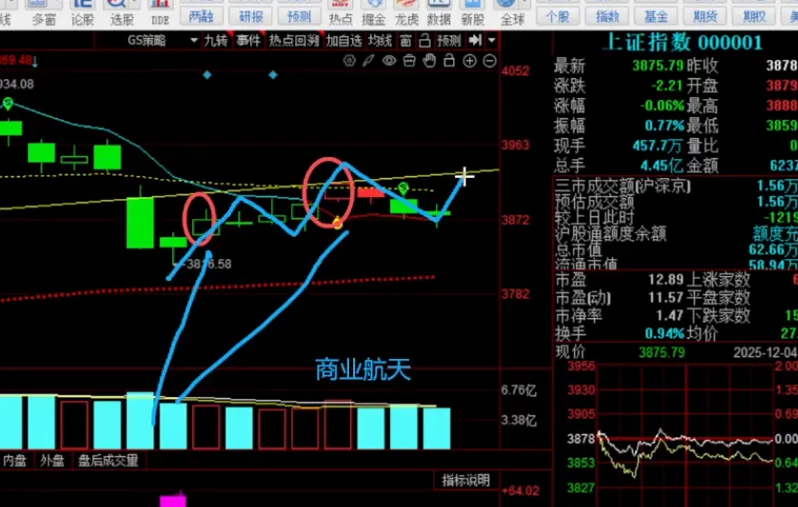Zoom in the chart with plus icon

coord(469,62)
